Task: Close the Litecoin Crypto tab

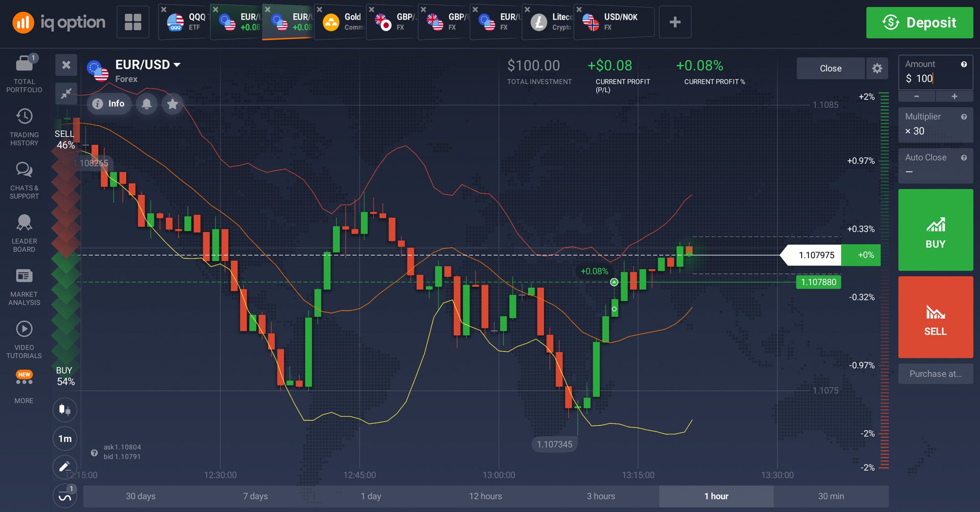Action: (x=527, y=9)
